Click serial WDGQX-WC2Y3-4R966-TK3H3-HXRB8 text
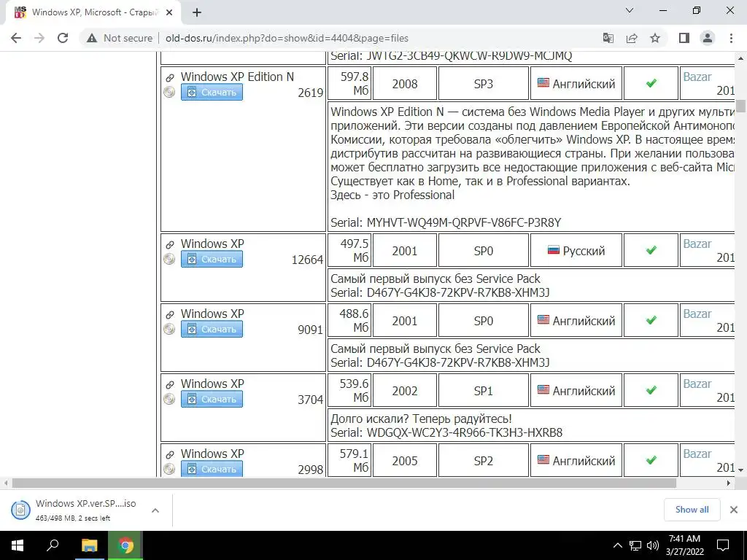The height and width of the screenshot is (560, 747). click(x=465, y=432)
